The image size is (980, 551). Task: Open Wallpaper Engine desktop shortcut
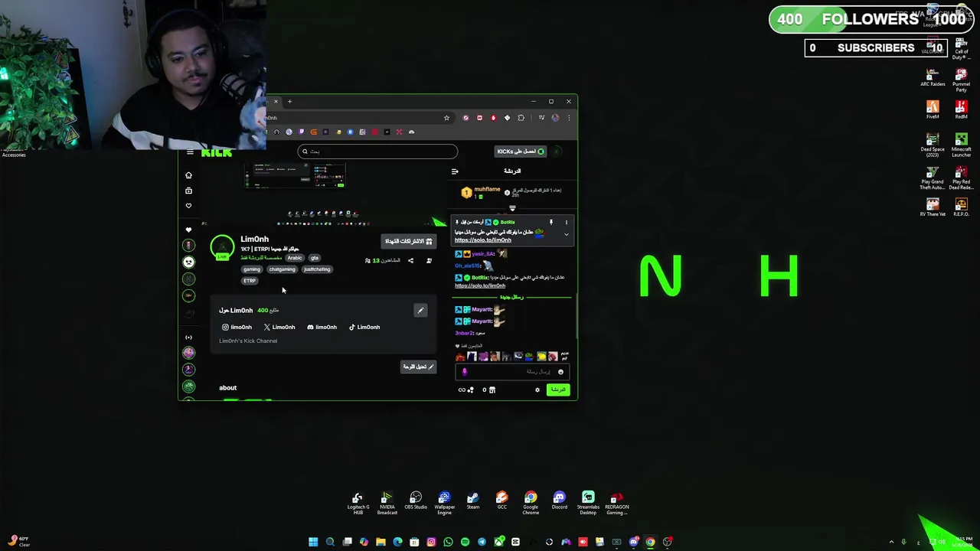point(445,503)
